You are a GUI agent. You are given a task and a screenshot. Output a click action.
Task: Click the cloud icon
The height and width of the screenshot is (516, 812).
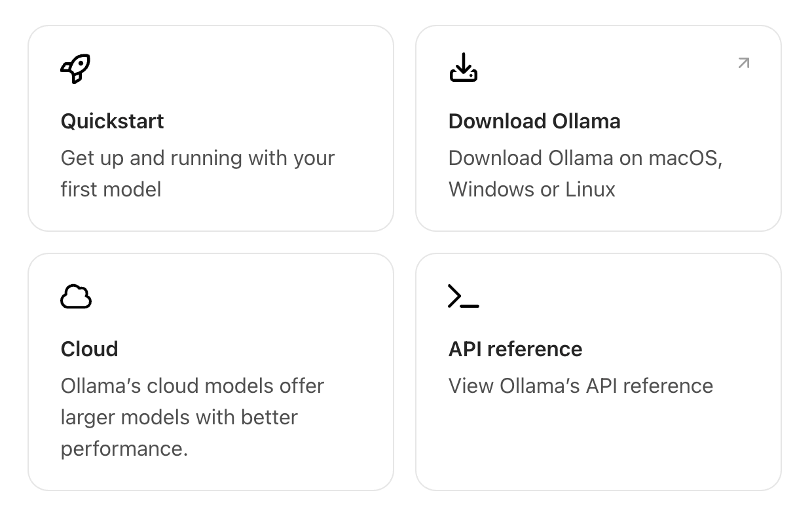pyautogui.click(x=76, y=297)
